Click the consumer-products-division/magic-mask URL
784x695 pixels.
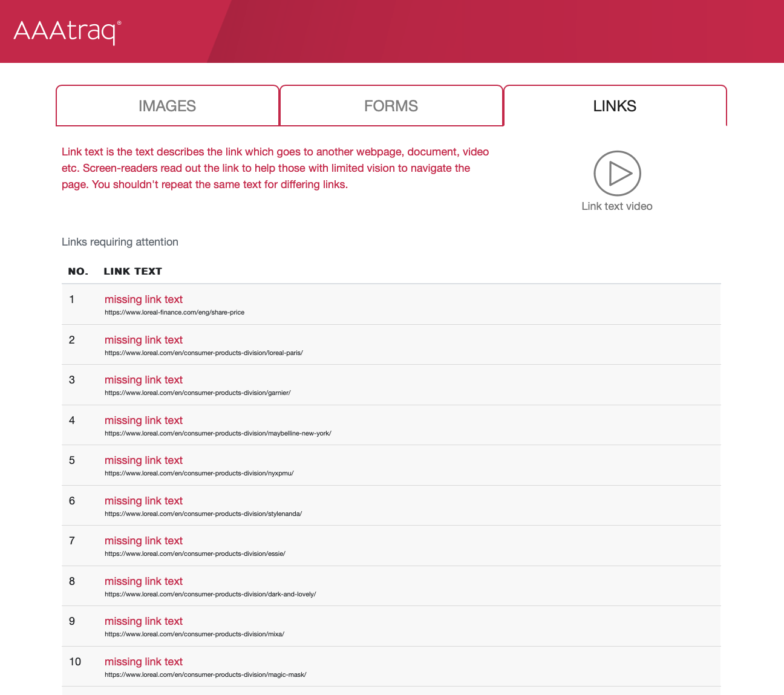206,674
